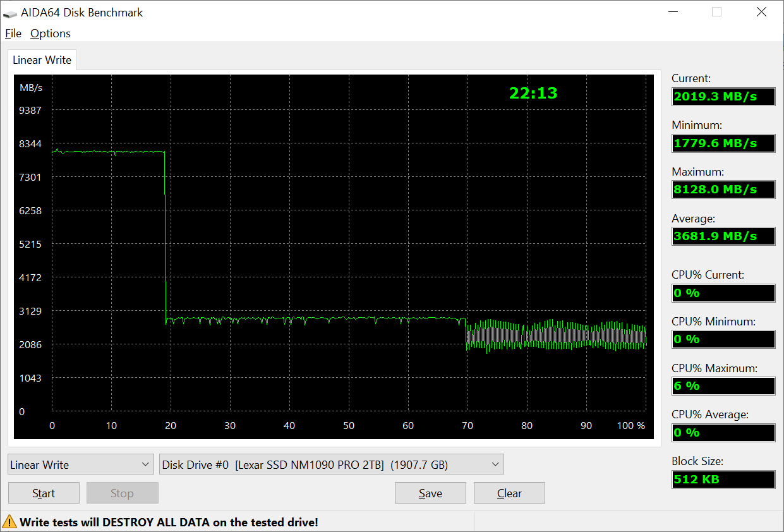
Task: Maximize the Disk Benchmark window
Action: [x=716, y=12]
